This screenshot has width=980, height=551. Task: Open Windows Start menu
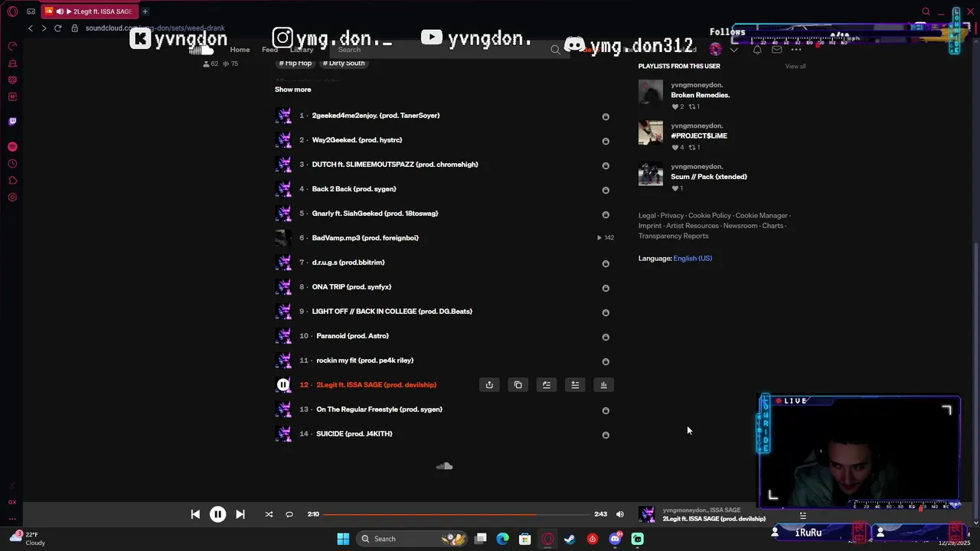[343, 539]
